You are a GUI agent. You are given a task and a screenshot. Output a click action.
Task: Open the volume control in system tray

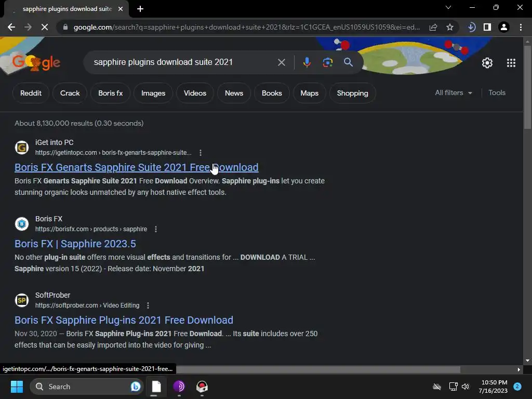(465, 387)
